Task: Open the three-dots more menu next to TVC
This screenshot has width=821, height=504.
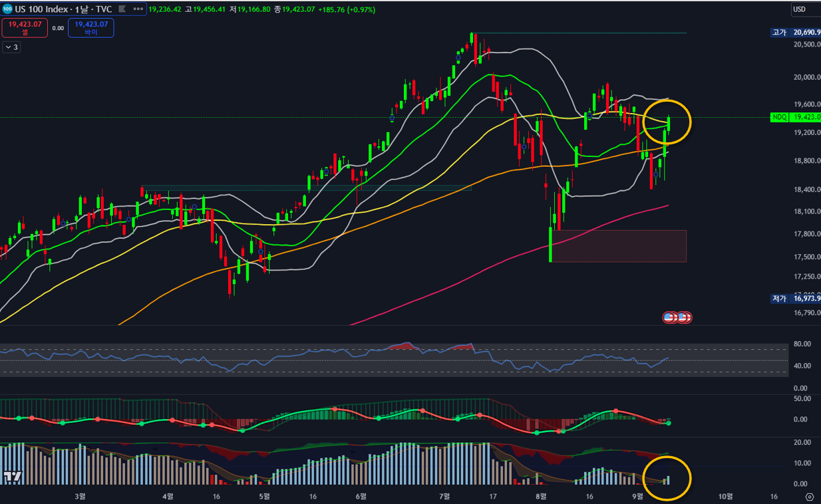Action: 137,10
